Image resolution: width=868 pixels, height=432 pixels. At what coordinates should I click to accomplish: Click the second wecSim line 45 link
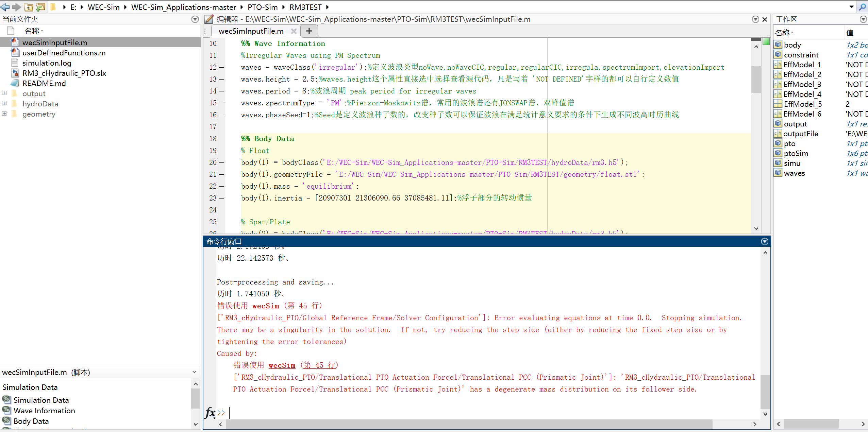[x=319, y=365]
